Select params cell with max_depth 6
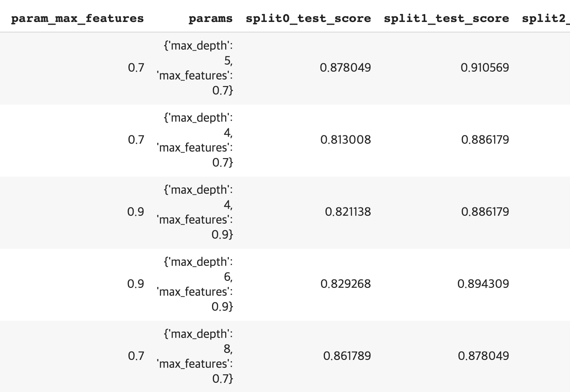 195,284
